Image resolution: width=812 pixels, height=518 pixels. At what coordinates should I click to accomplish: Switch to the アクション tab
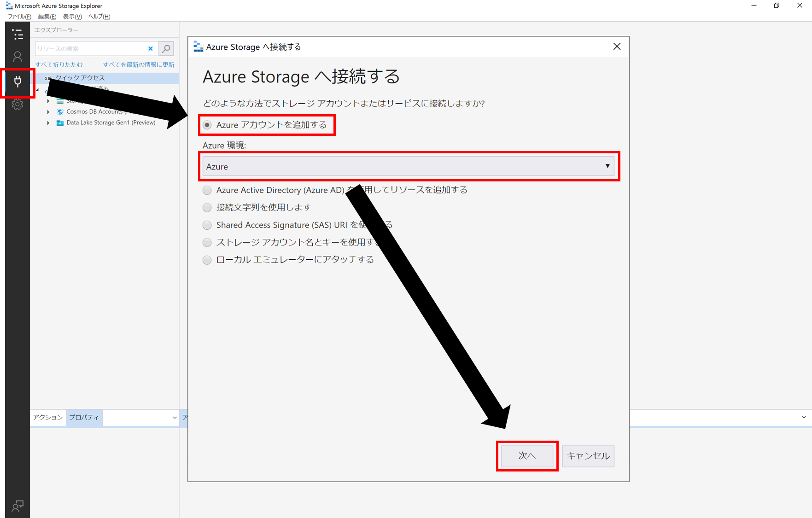pos(48,417)
